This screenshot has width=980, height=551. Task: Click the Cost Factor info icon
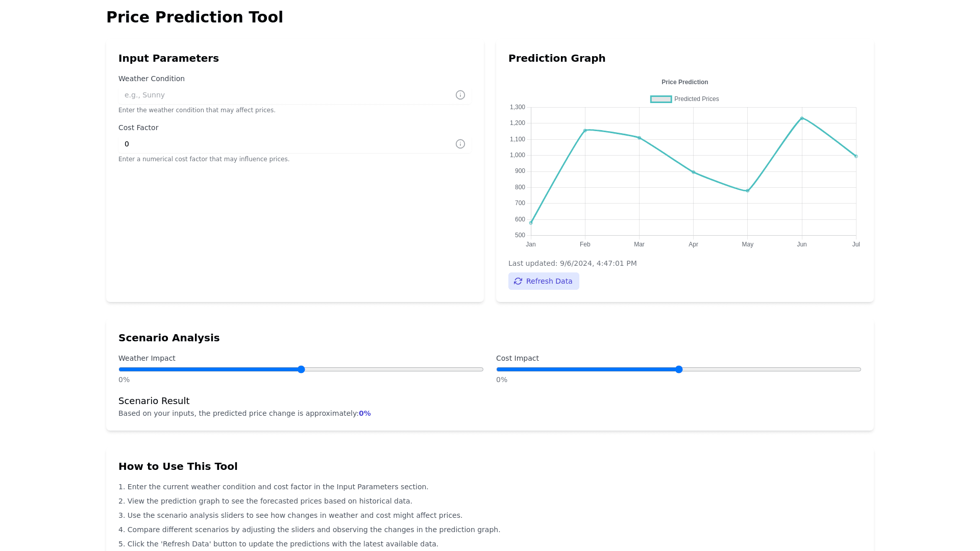460,144
